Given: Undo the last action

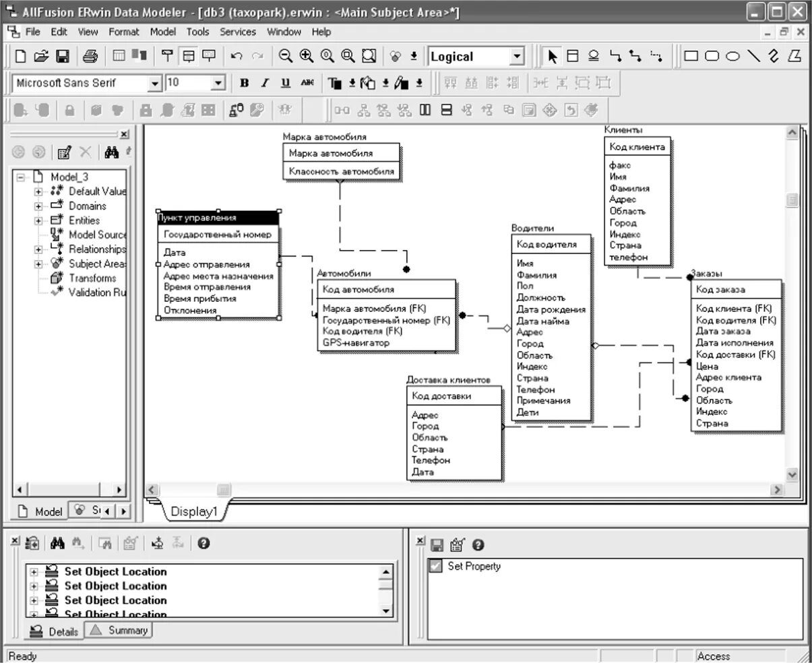Looking at the screenshot, I should 237,57.
